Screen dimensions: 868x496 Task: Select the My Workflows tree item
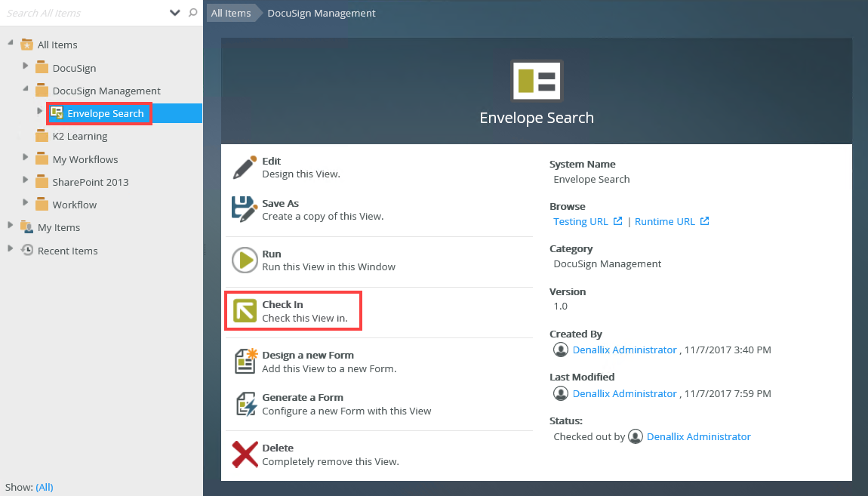point(85,159)
